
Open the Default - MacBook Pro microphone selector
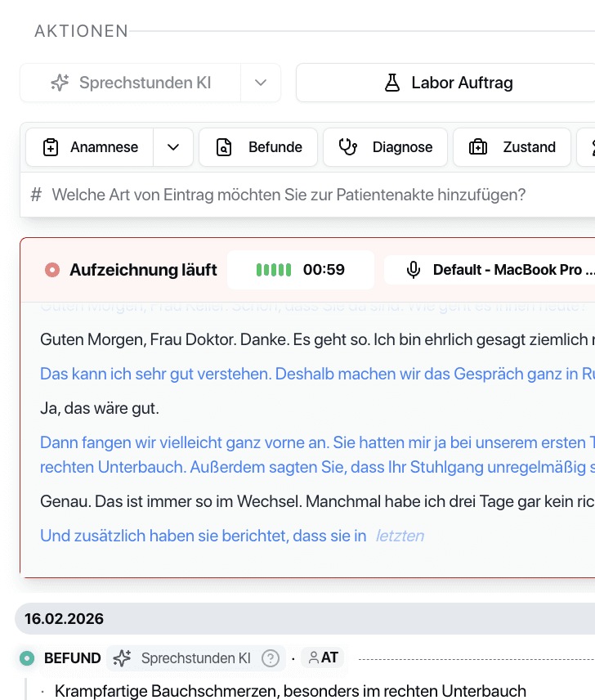click(x=490, y=270)
